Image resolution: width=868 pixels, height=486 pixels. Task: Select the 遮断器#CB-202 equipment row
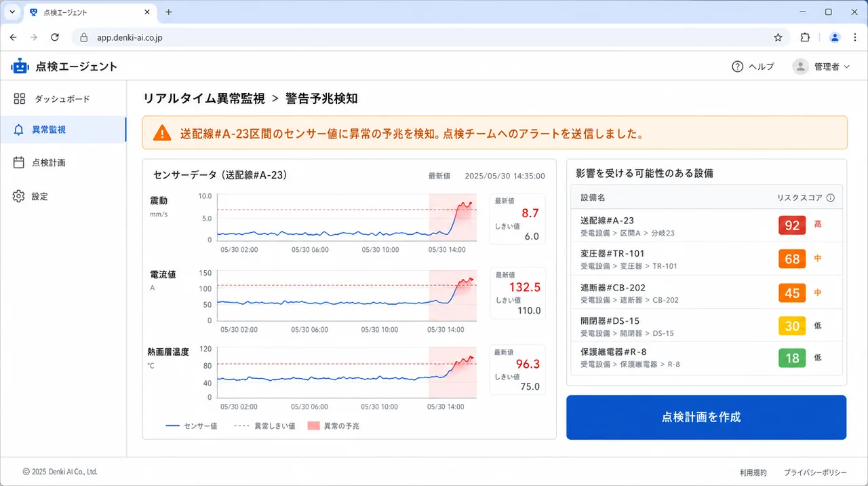[x=707, y=293]
